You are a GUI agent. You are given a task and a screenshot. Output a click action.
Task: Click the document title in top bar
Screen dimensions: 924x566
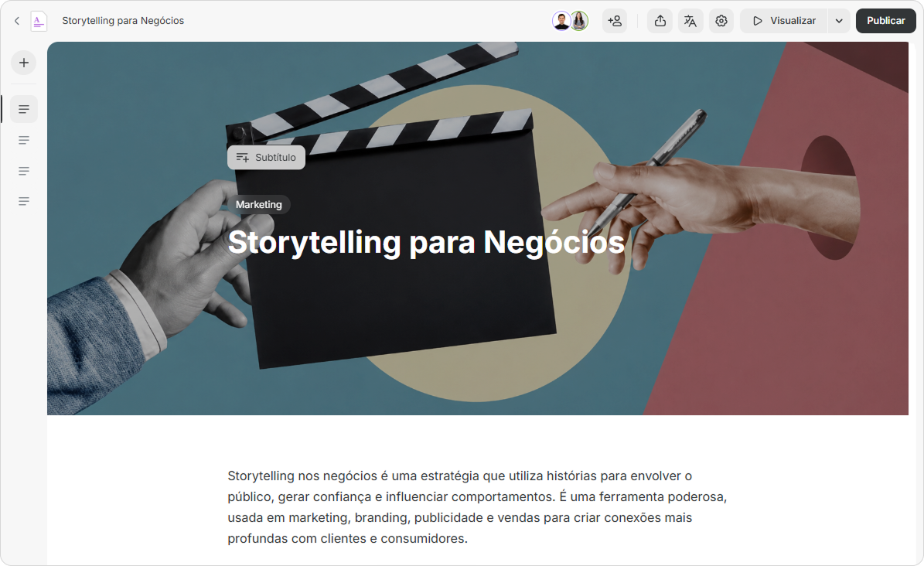click(x=123, y=21)
